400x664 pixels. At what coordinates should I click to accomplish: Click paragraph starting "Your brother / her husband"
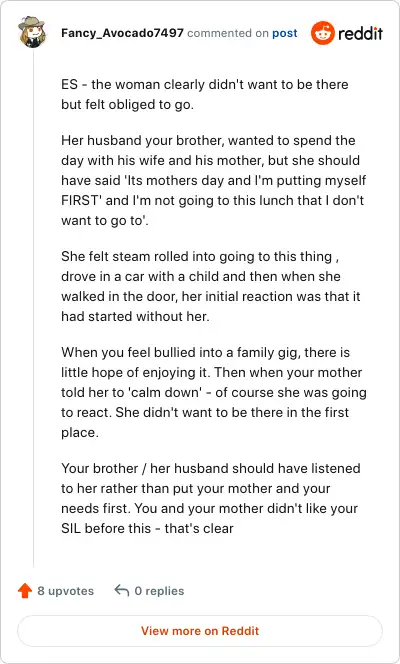click(x=211, y=498)
